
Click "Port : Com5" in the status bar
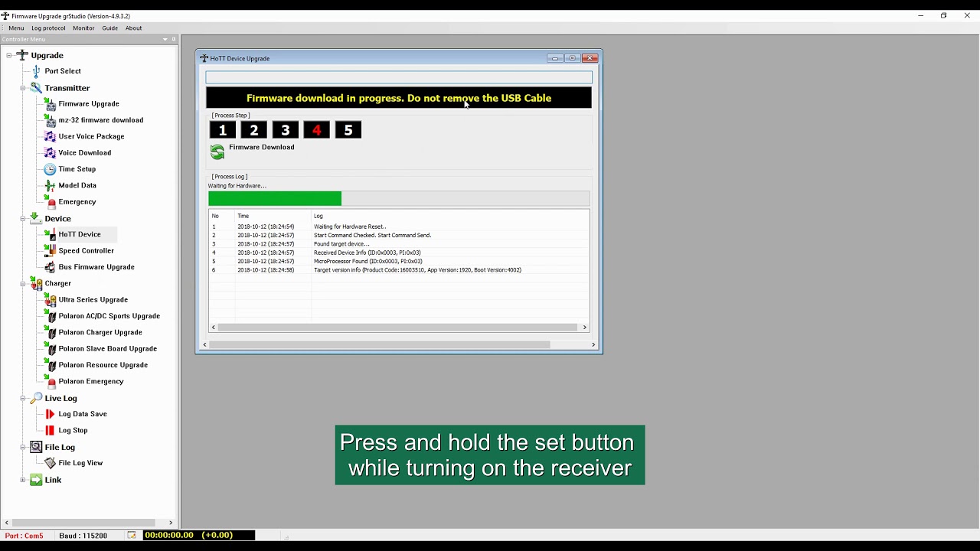coord(24,536)
